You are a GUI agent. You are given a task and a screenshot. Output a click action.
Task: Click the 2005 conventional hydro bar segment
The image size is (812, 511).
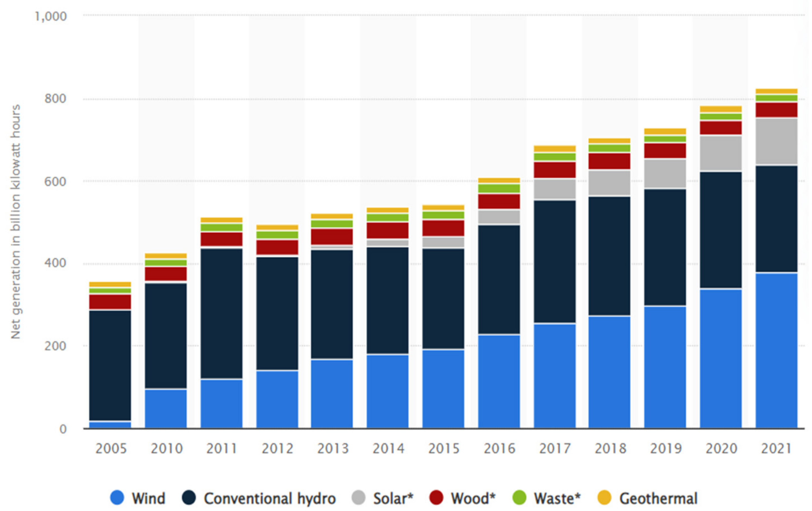tap(110, 365)
